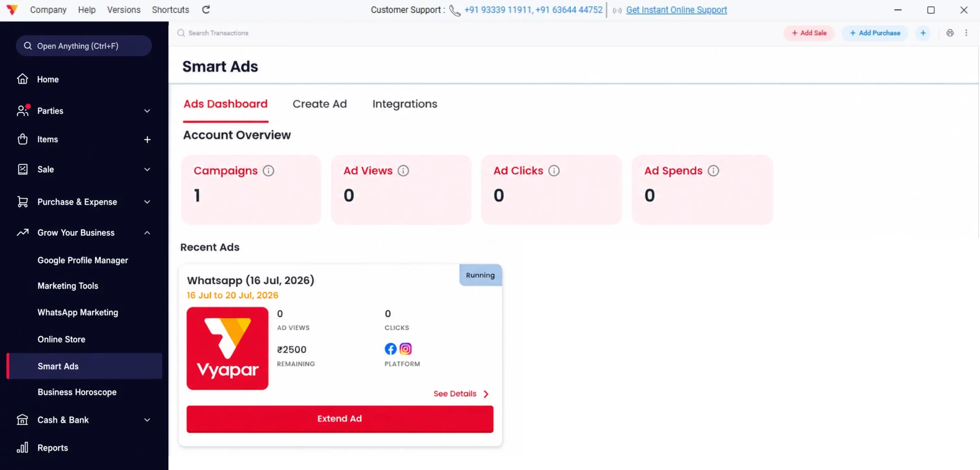The image size is (980, 470).
Task: Select Smart Ads in sidebar
Action: (x=84, y=366)
